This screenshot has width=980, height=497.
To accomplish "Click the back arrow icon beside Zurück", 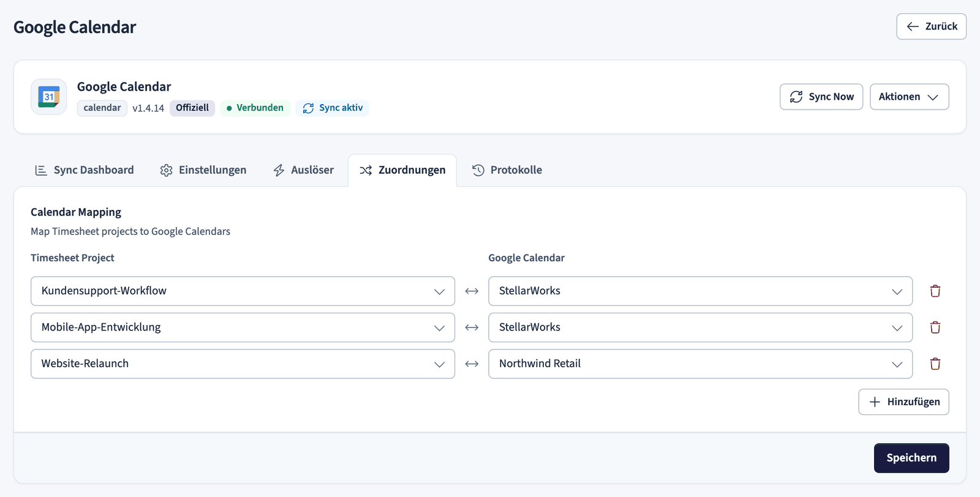I will [x=913, y=26].
